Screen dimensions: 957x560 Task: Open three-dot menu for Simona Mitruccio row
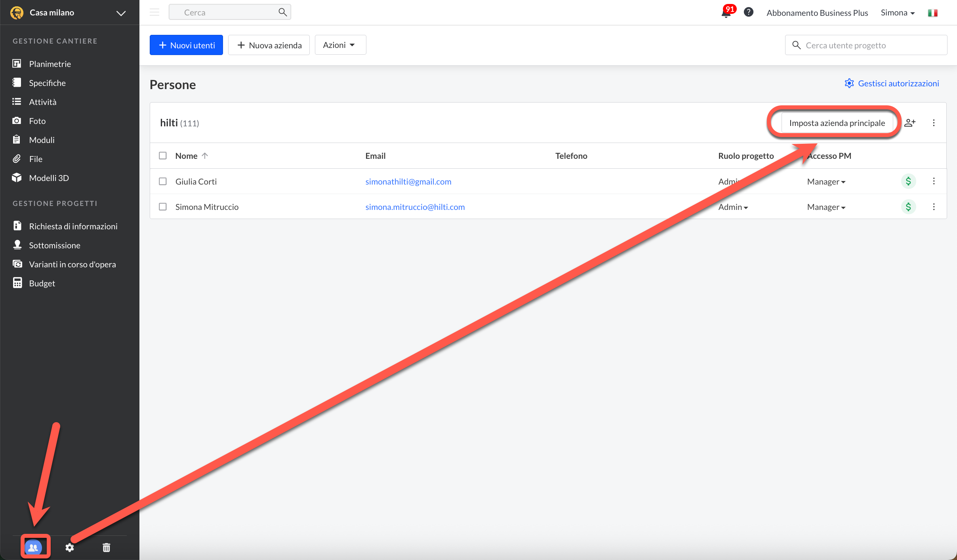click(x=934, y=207)
